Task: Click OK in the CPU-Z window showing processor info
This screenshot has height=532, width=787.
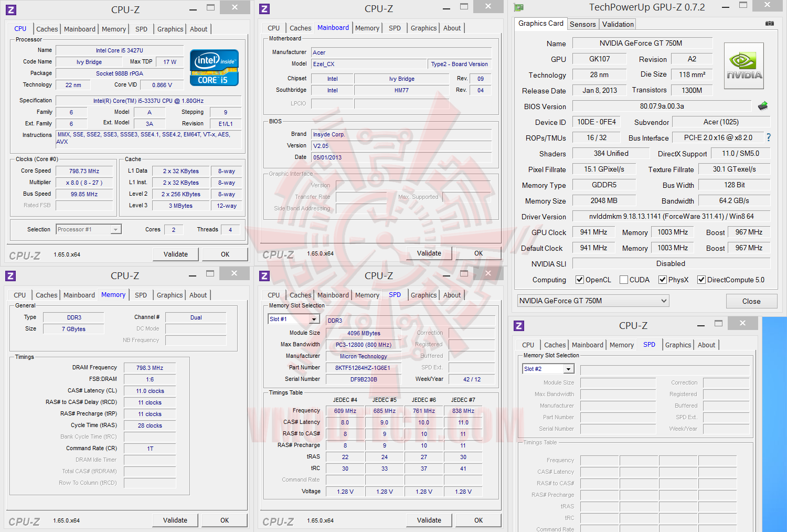Action: (225, 254)
